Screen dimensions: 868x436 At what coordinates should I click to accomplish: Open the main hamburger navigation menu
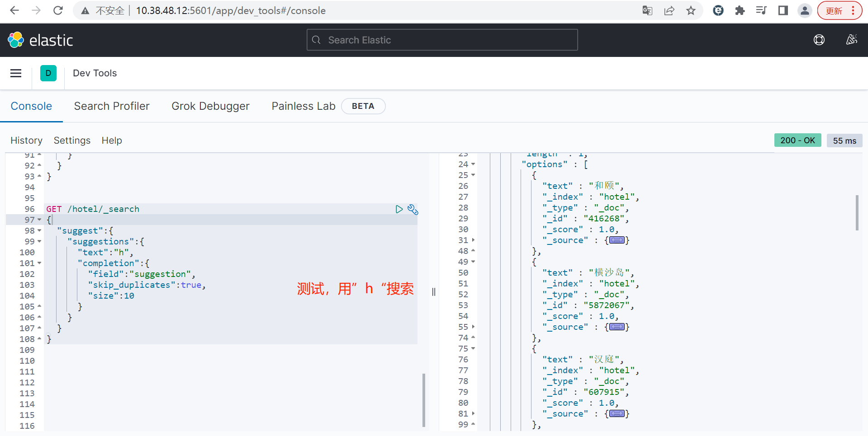click(16, 73)
